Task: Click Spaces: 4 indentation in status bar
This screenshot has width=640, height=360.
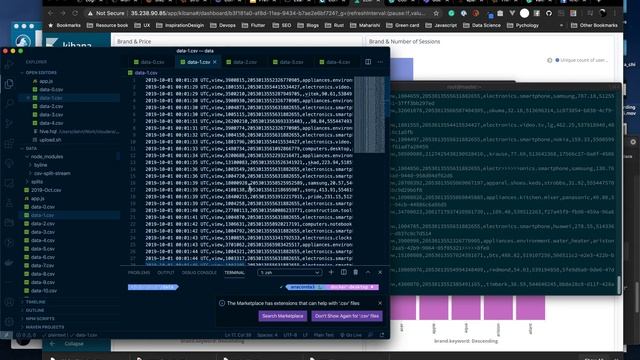Action: [x=267, y=335]
